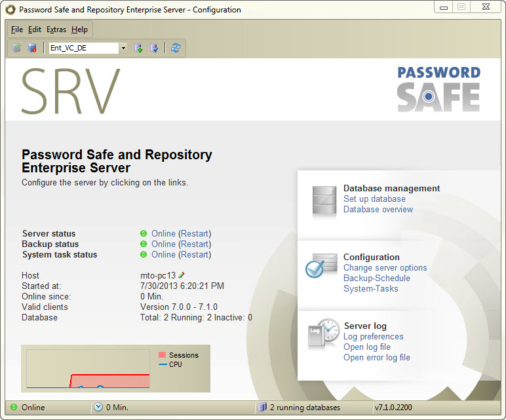
Task: Click the Sessions pink legend swatch
Action: pyautogui.click(x=162, y=355)
